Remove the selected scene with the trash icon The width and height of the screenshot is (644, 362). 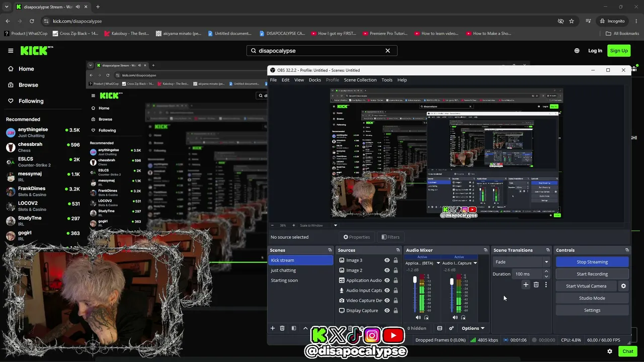[x=282, y=328]
